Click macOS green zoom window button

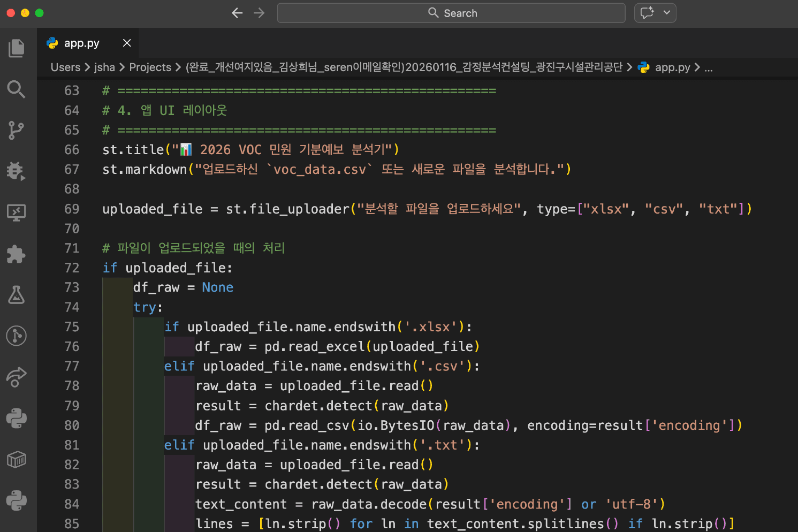(x=39, y=13)
